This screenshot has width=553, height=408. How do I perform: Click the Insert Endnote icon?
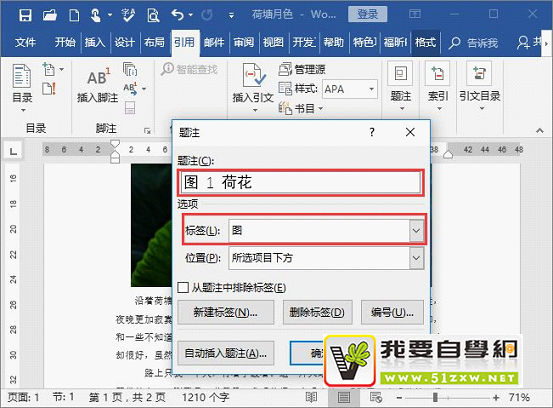[x=130, y=69]
